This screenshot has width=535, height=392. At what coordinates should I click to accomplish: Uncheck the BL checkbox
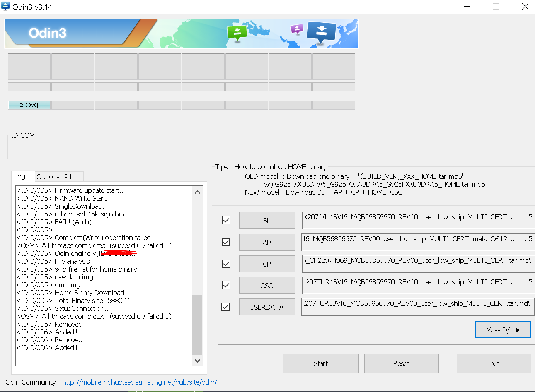[226, 220]
